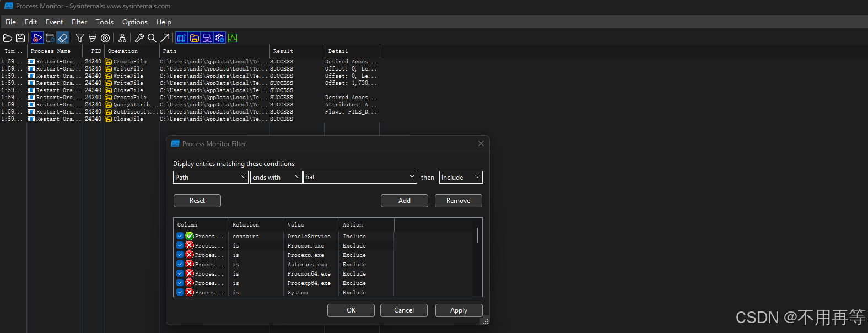Click the Remove button
The height and width of the screenshot is (333, 868).
(459, 201)
